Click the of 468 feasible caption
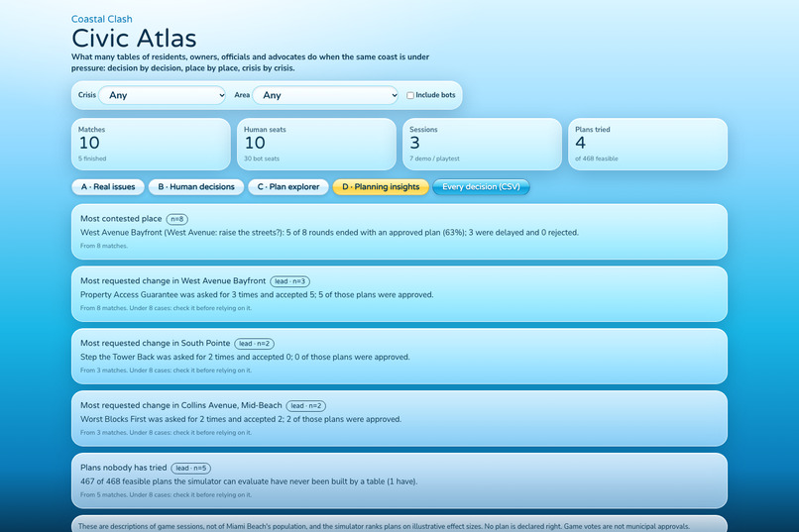 (597, 159)
